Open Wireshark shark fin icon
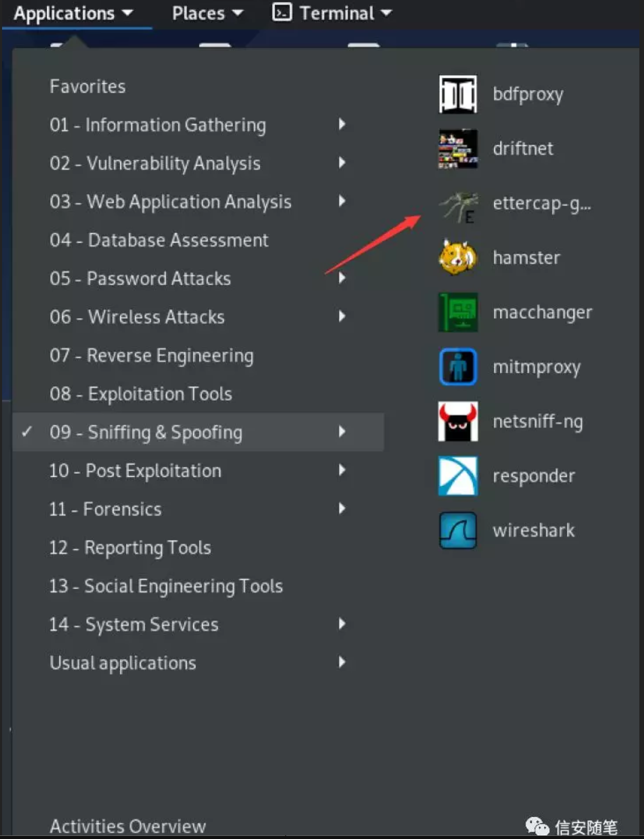644x839 pixels. coord(457,530)
